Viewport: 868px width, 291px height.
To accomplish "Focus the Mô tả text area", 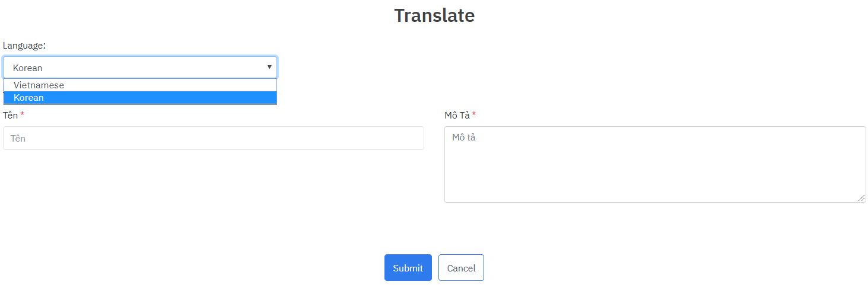I will [655, 164].
